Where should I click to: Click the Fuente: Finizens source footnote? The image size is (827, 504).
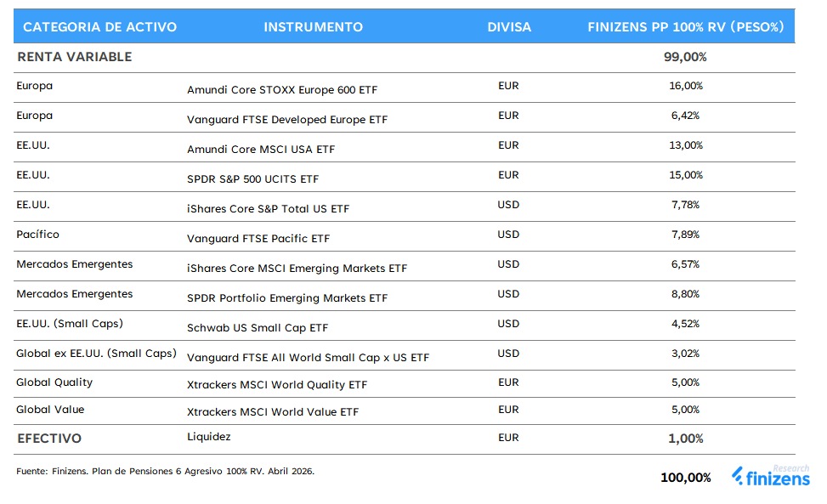click(x=165, y=472)
